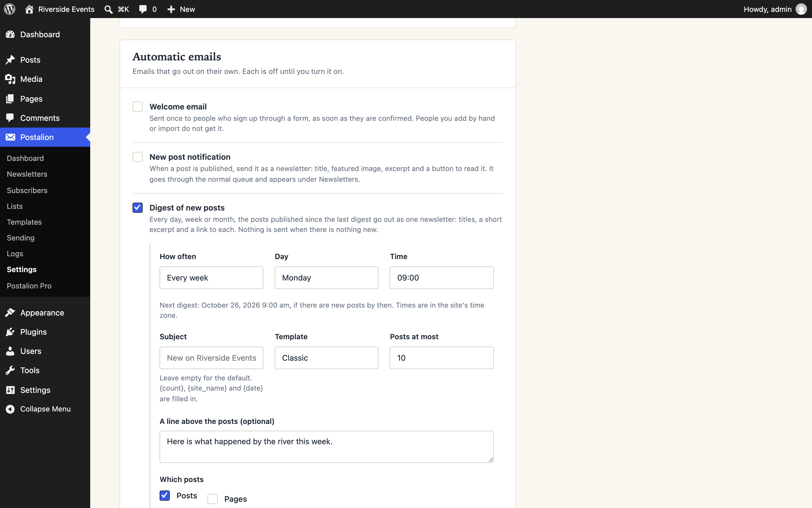Click Riverside Events site name link
The image size is (812, 508).
tap(67, 9)
